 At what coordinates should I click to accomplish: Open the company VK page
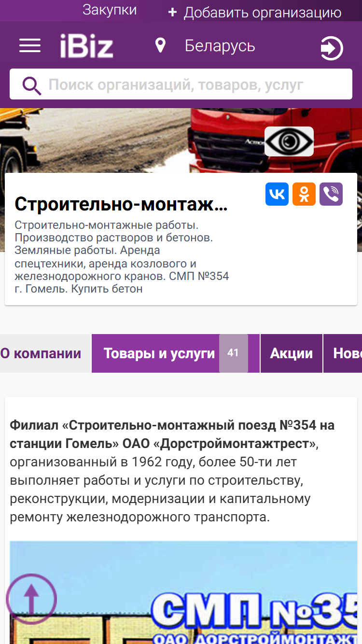click(x=277, y=194)
